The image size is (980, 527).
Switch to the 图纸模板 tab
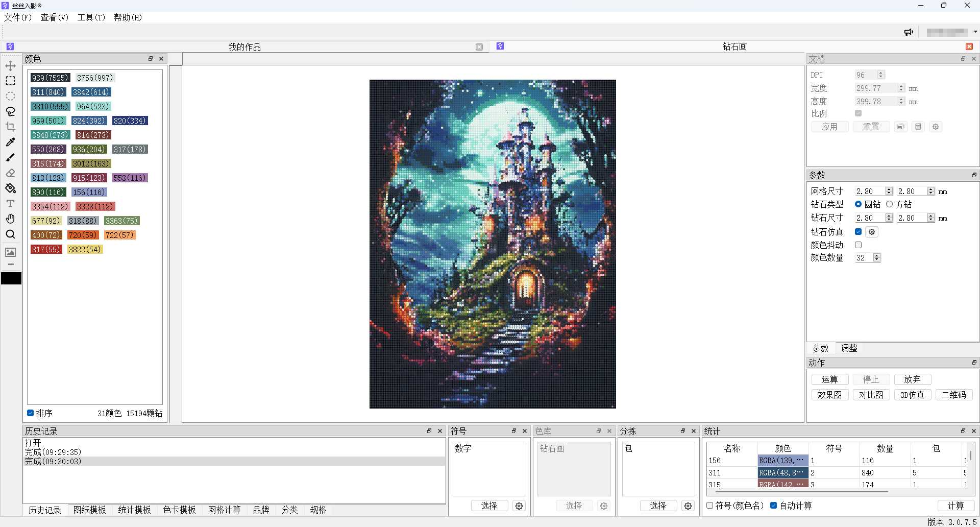[89, 510]
